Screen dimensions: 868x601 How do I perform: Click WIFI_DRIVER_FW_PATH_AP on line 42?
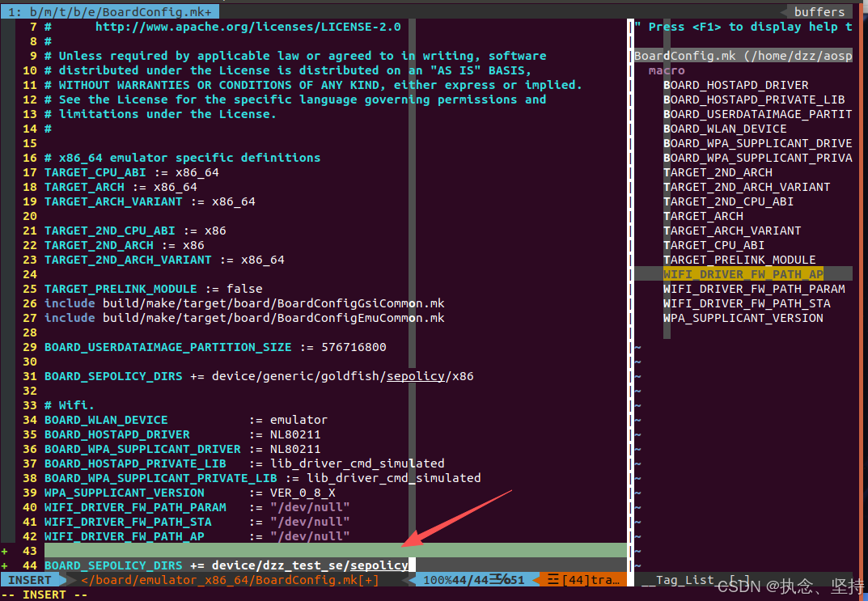(124, 536)
